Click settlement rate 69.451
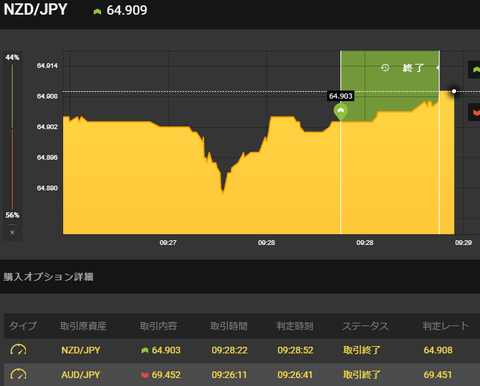 [x=438, y=375]
